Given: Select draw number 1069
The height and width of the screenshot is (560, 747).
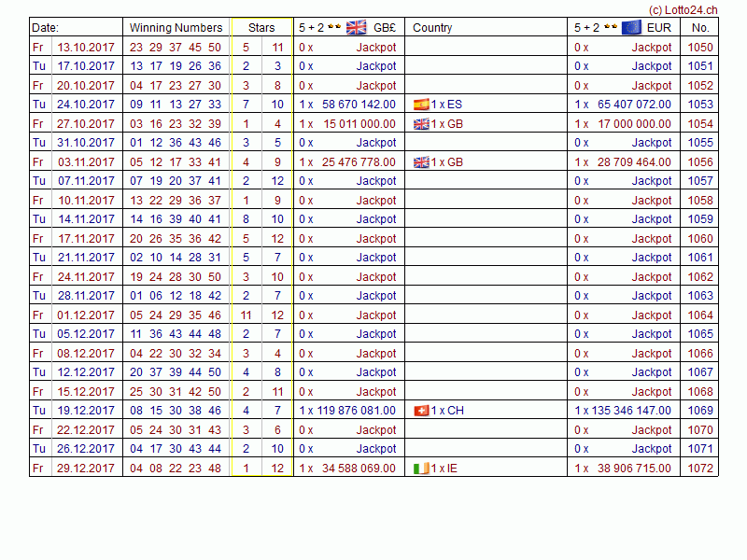Looking at the screenshot, I should click(700, 411).
